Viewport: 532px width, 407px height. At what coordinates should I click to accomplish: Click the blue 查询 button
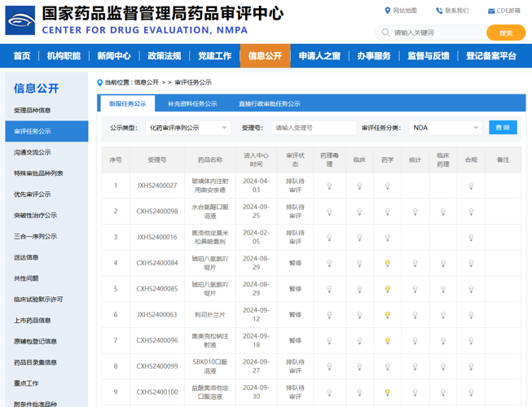tap(503, 128)
